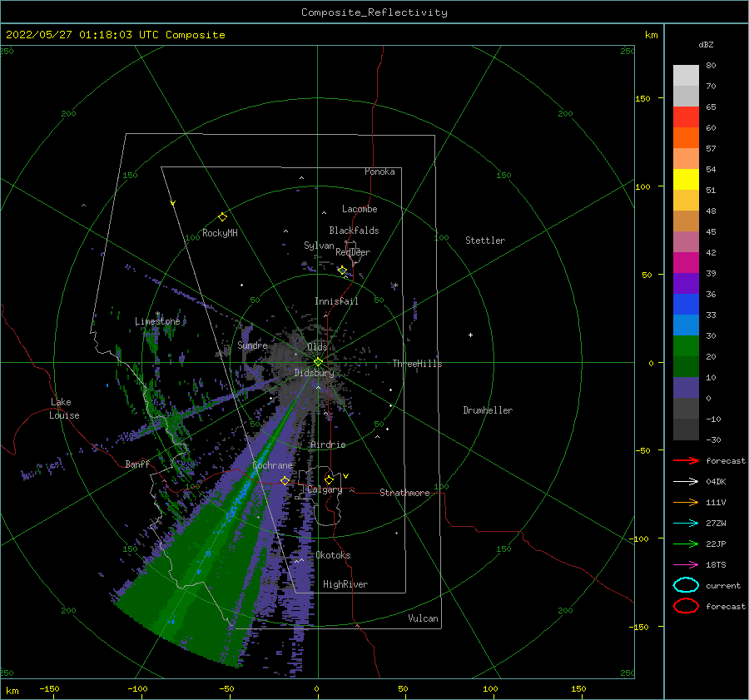749x700 pixels.
Task: Click the 18TS legend label
Action: click(716, 565)
